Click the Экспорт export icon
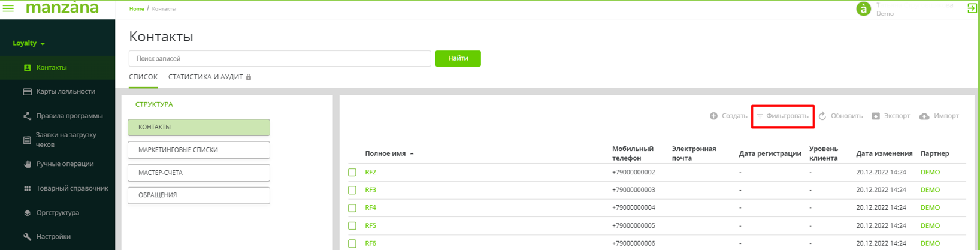Screen dimensions: 980x250 pyautogui.click(x=876, y=116)
